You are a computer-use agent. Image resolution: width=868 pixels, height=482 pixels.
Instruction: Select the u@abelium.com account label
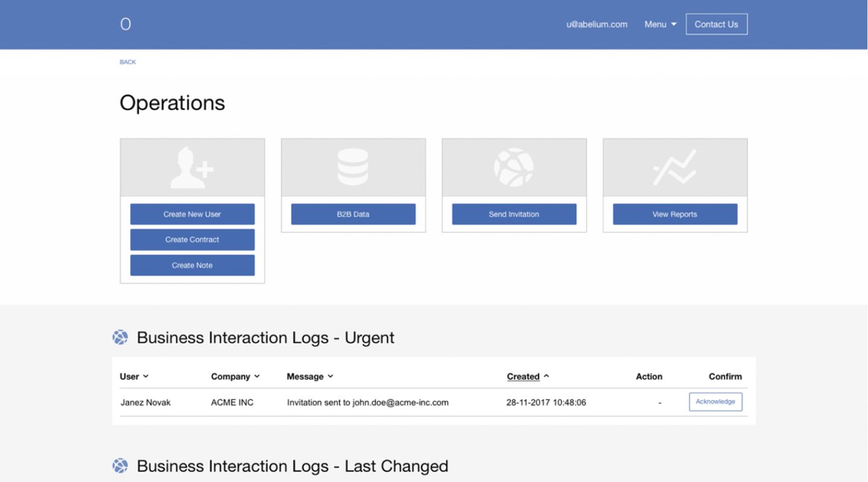(x=596, y=24)
